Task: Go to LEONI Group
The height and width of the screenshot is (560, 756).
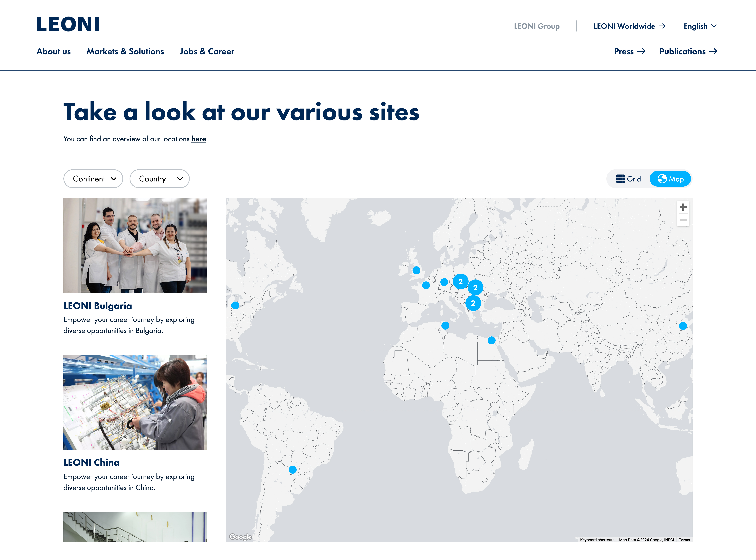Action: (537, 26)
